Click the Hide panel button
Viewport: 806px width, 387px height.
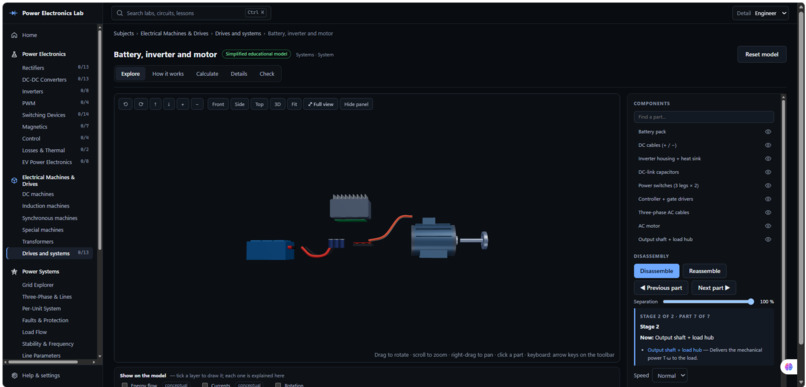coord(356,104)
